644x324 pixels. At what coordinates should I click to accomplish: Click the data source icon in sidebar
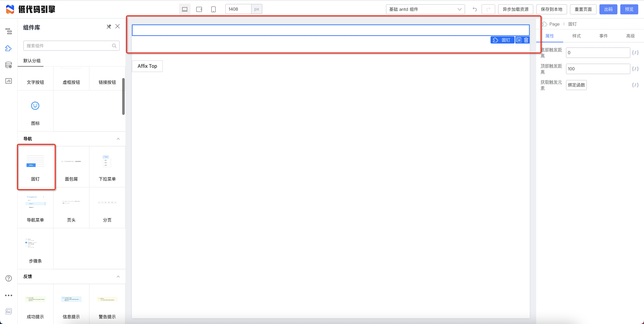tap(8, 65)
